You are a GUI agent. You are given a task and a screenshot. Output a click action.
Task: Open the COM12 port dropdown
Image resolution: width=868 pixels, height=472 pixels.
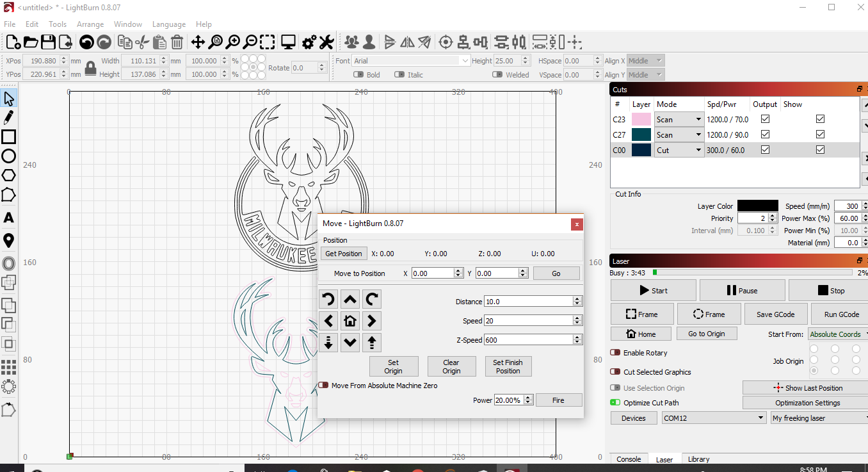click(714, 418)
